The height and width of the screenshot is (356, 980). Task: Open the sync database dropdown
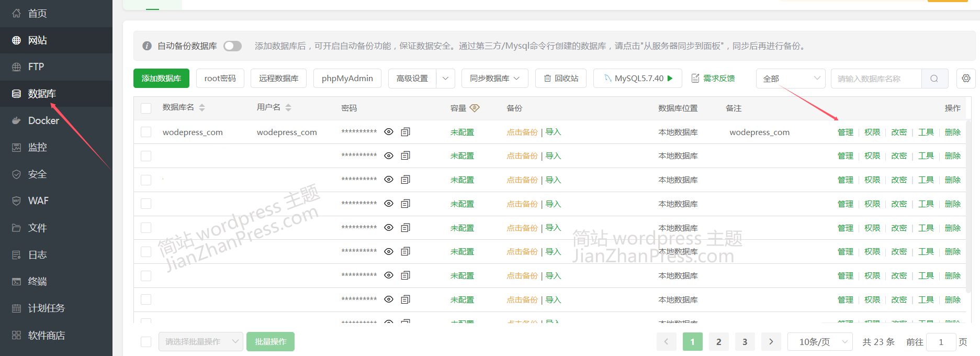click(x=494, y=79)
